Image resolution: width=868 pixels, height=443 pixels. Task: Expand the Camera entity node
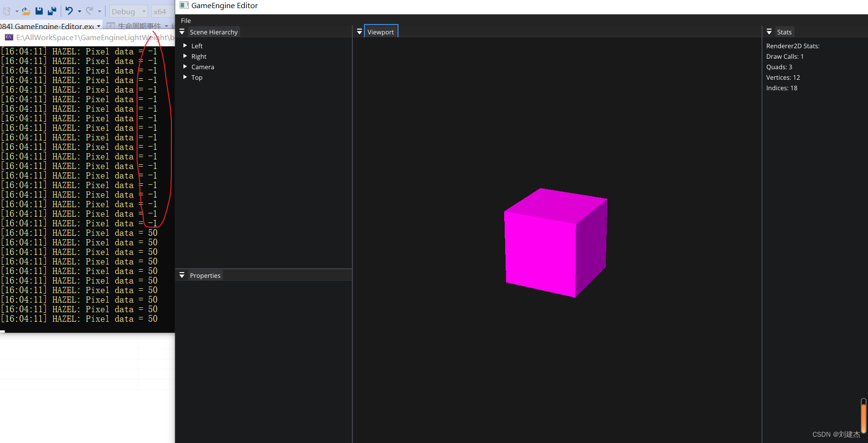click(x=185, y=66)
